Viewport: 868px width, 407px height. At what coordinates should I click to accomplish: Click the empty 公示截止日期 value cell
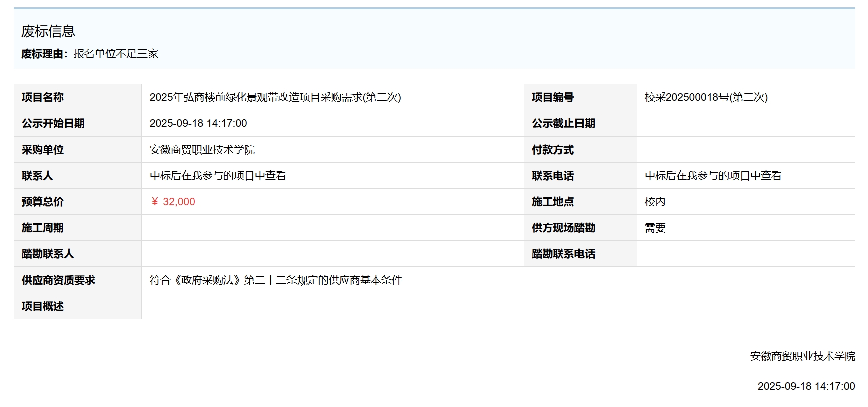746,123
